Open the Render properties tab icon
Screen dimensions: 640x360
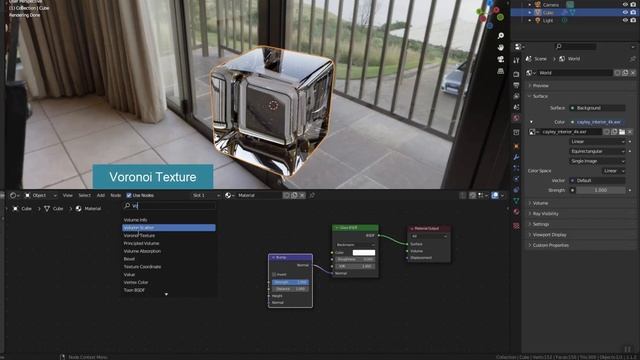tap(516, 74)
